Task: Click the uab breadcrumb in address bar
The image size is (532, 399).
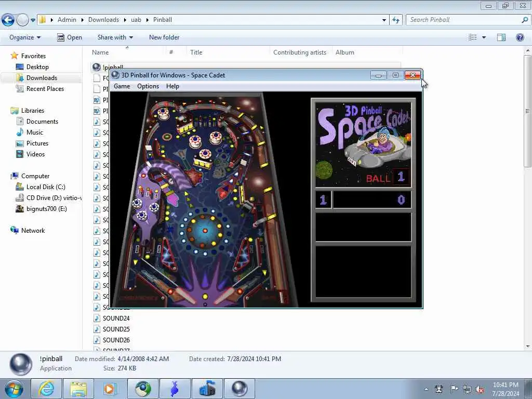Action: (136, 20)
